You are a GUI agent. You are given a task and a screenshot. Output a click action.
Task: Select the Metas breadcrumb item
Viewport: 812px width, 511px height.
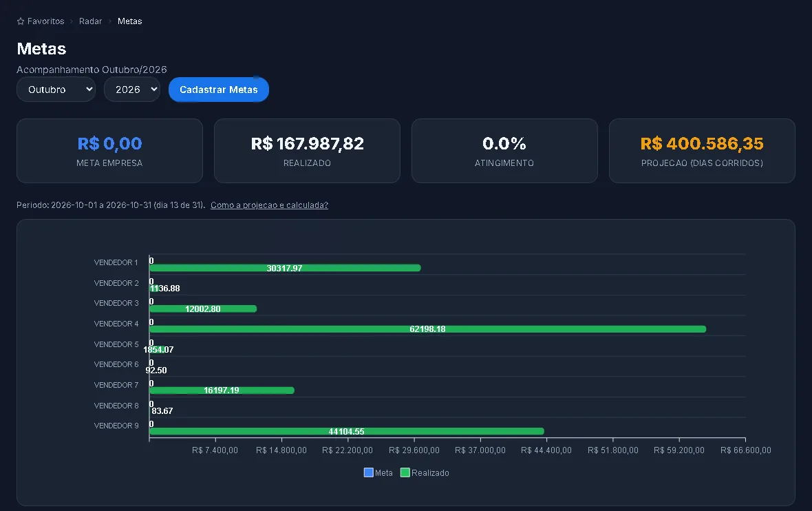click(x=129, y=21)
